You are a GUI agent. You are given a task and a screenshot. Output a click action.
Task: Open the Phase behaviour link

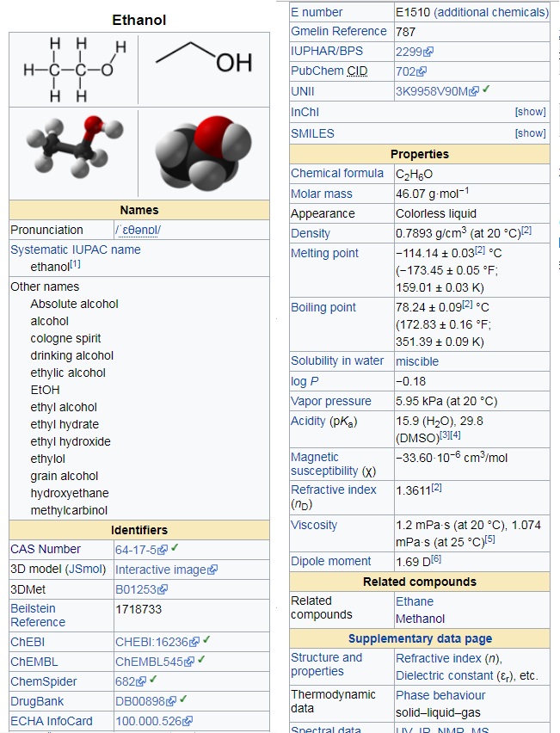pos(440,695)
